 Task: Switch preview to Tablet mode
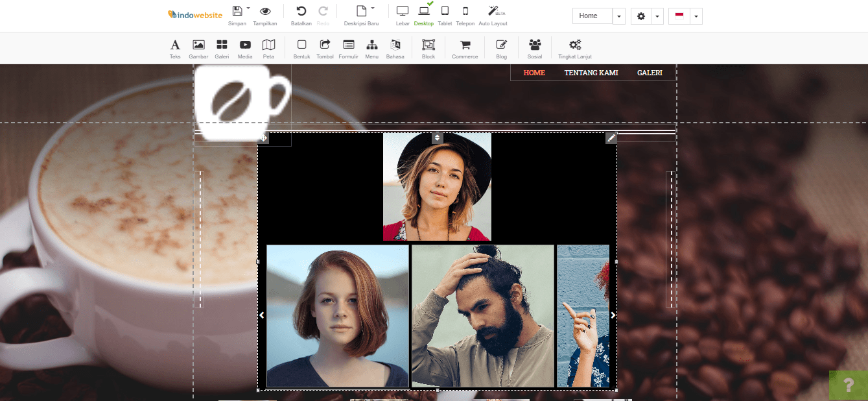[445, 16]
